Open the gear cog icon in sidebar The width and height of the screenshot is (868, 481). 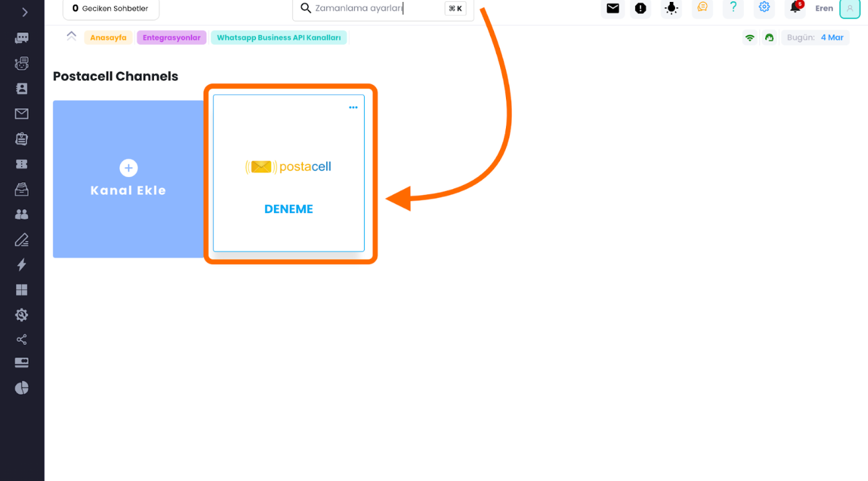[x=22, y=314]
